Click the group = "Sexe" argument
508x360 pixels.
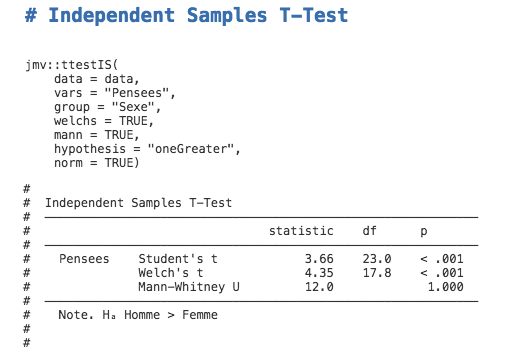coord(107,107)
